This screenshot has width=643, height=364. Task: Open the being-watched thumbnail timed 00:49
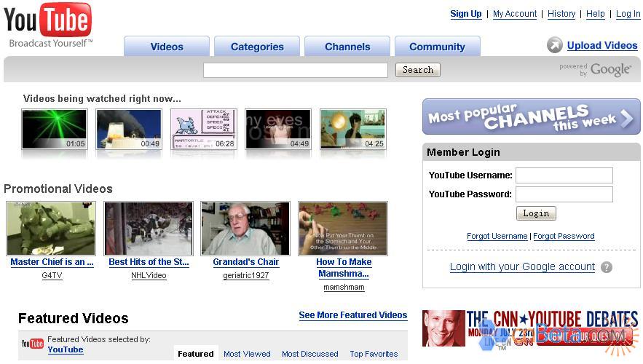coord(129,129)
